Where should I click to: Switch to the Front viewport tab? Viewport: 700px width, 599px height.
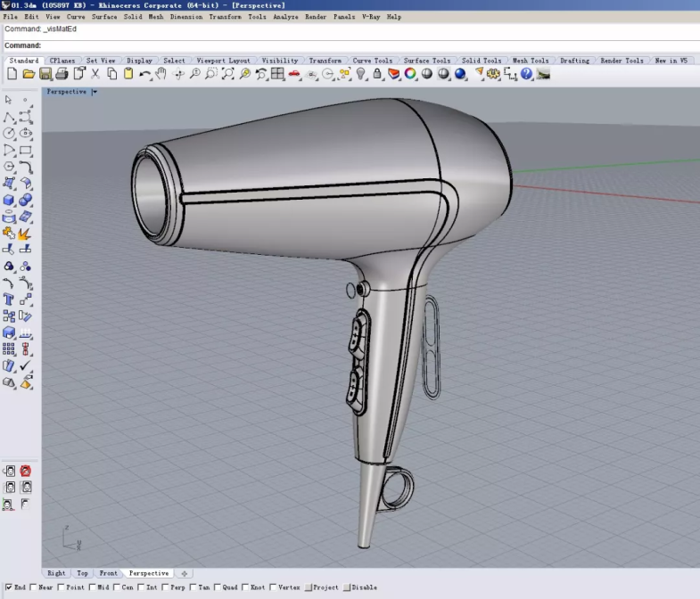click(108, 573)
